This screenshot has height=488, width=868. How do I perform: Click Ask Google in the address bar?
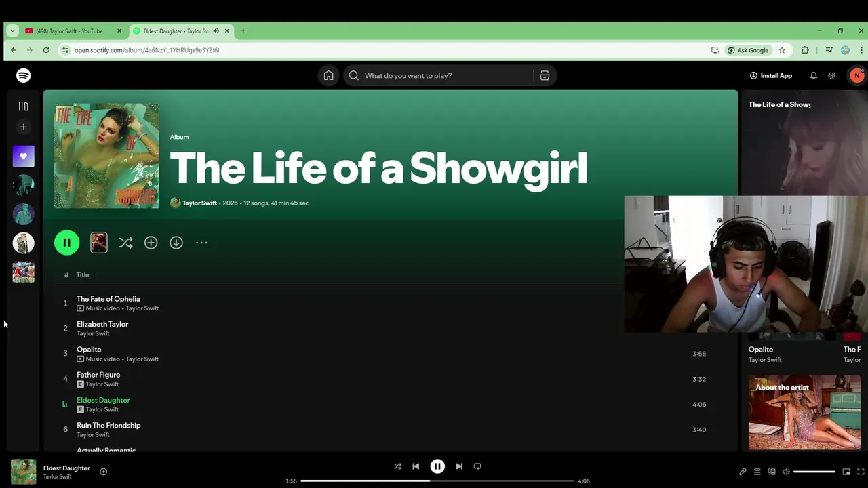pos(748,50)
